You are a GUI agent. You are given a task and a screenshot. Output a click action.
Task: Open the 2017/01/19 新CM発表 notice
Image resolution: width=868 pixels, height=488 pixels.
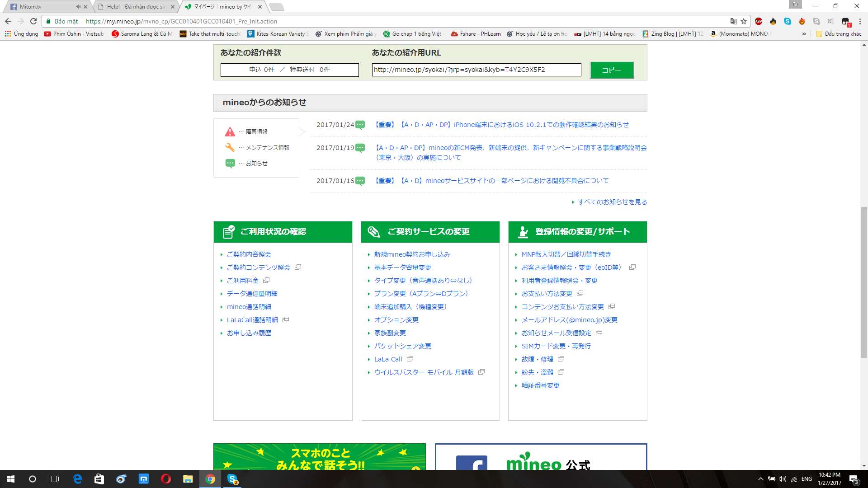(x=510, y=153)
